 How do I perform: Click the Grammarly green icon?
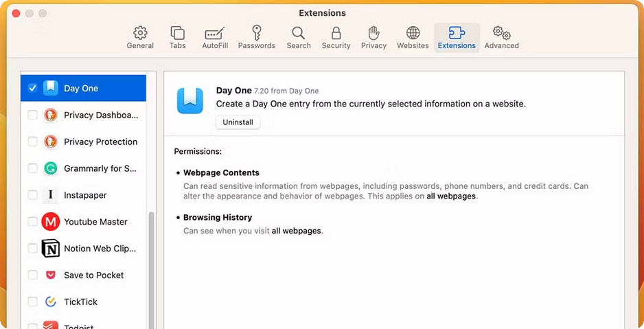coord(51,168)
